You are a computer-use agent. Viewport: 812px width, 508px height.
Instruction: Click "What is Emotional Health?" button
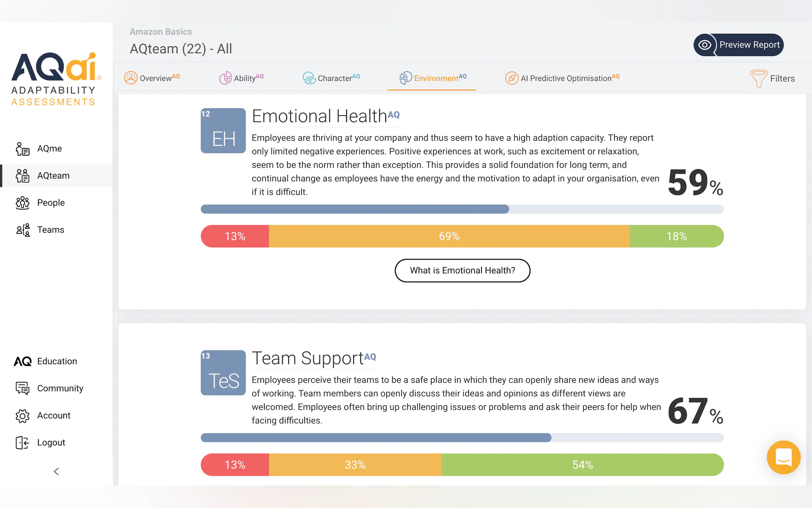[x=462, y=270]
